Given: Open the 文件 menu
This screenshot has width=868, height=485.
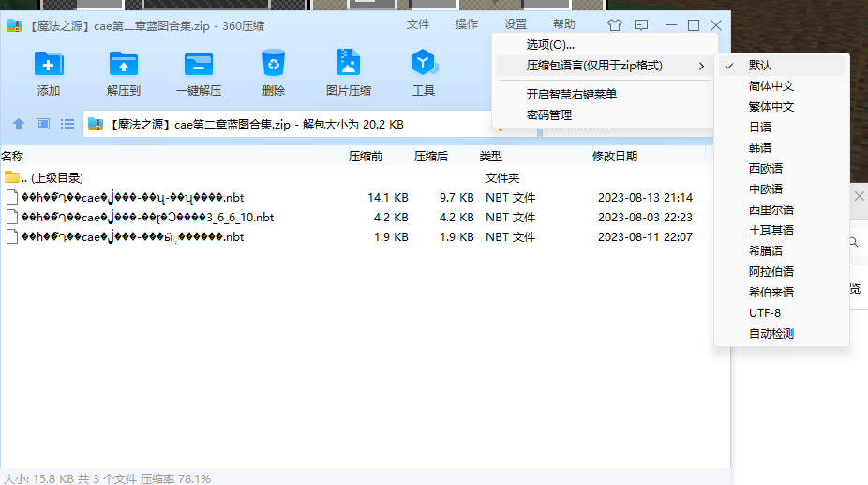Looking at the screenshot, I should (x=418, y=24).
